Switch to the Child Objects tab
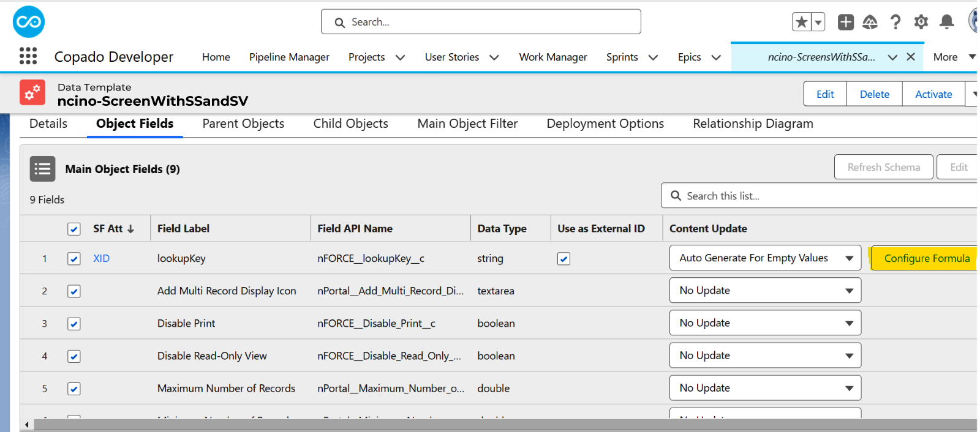 (x=351, y=124)
